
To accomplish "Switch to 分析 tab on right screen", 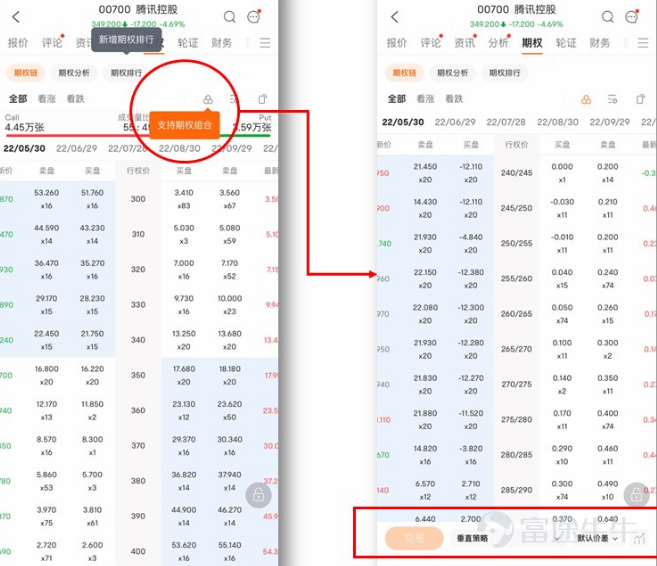I will pyautogui.click(x=498, y=43).
